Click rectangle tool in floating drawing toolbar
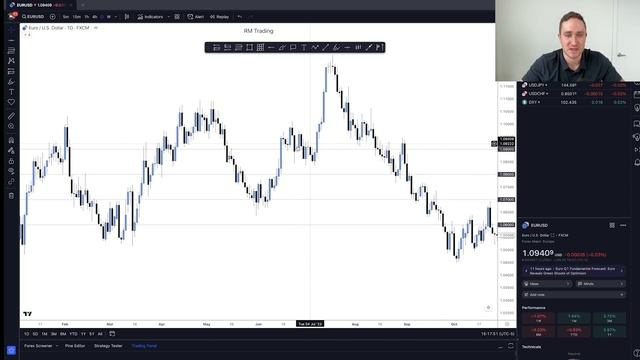640x360 pixels. pyautogui.click(x=249, y=47)
